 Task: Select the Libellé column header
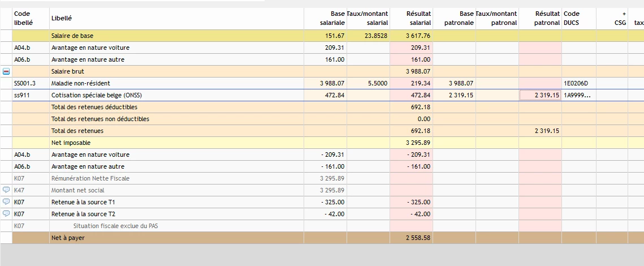176,19
